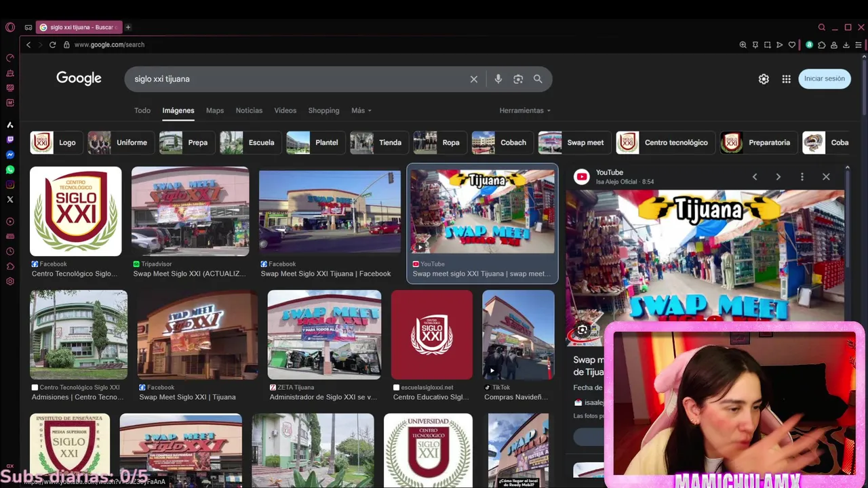
Task: Filter images by the Swap meet chip
Action: point(574,142)
